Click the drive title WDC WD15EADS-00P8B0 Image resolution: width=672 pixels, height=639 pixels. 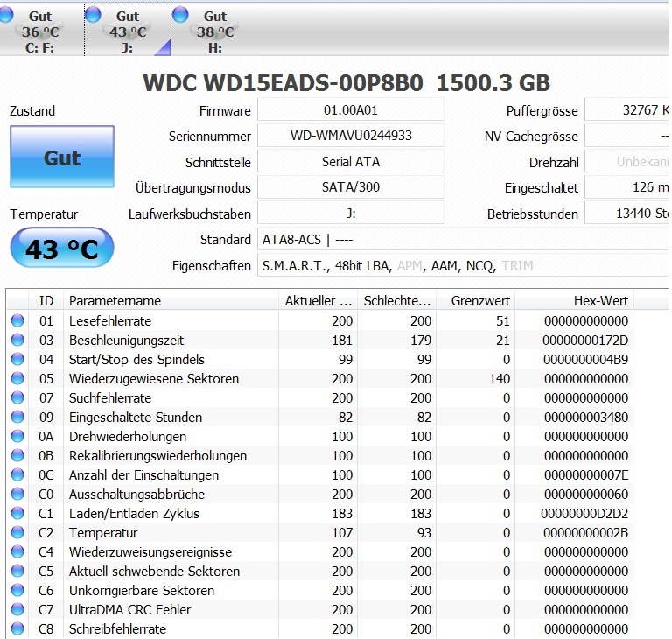(283, 83)
